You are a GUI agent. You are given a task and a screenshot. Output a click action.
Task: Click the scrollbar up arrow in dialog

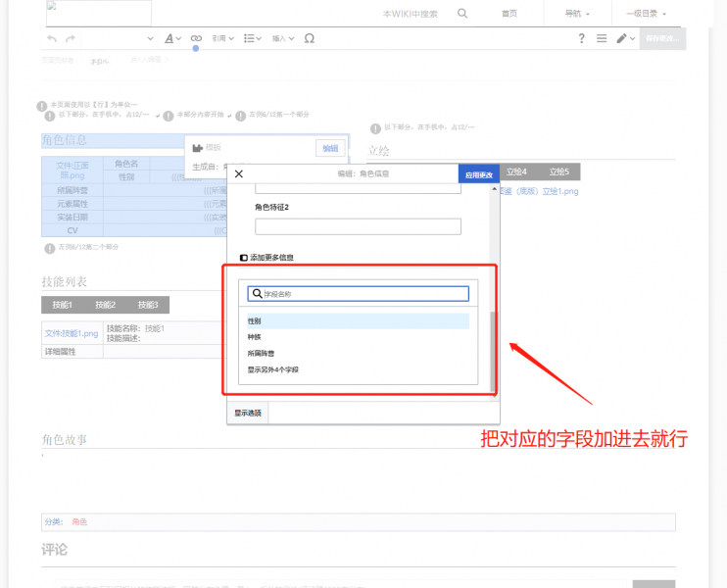coord(494,189)
